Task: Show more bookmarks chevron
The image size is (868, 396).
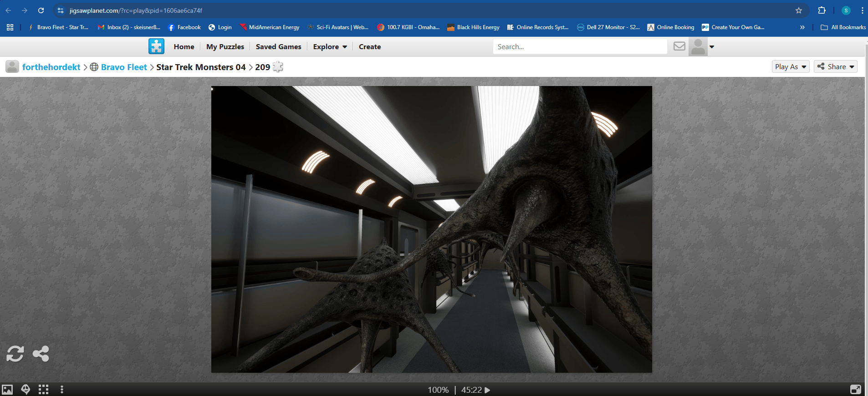Action: pos(802,27)
